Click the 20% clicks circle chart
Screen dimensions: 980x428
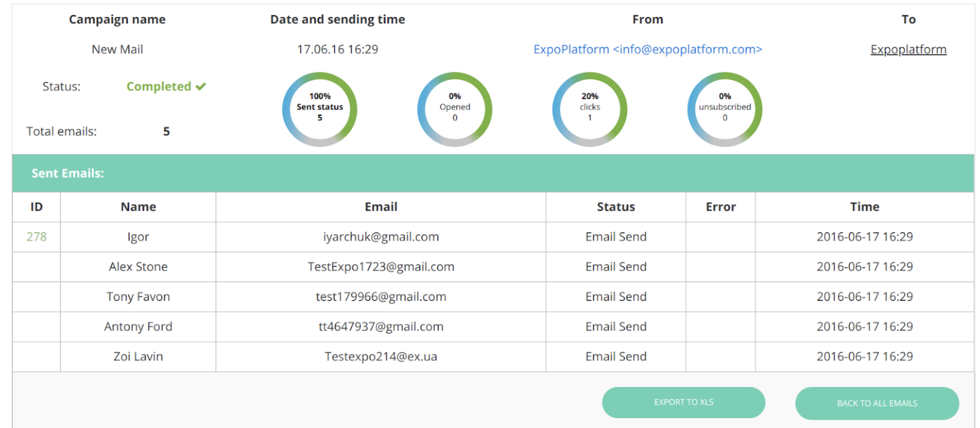[x=590, y=109]
